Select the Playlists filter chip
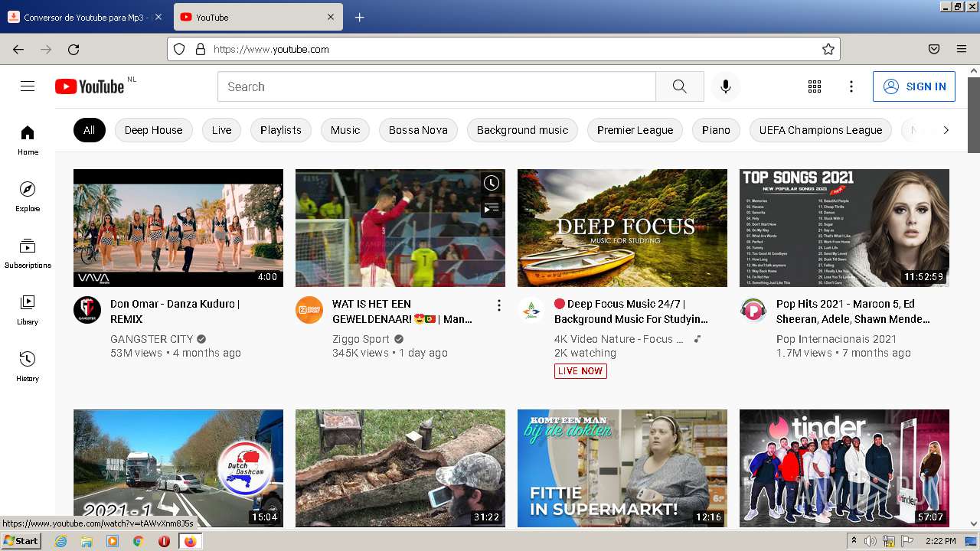Screen dimensions: 980x551 click(281, 130)
